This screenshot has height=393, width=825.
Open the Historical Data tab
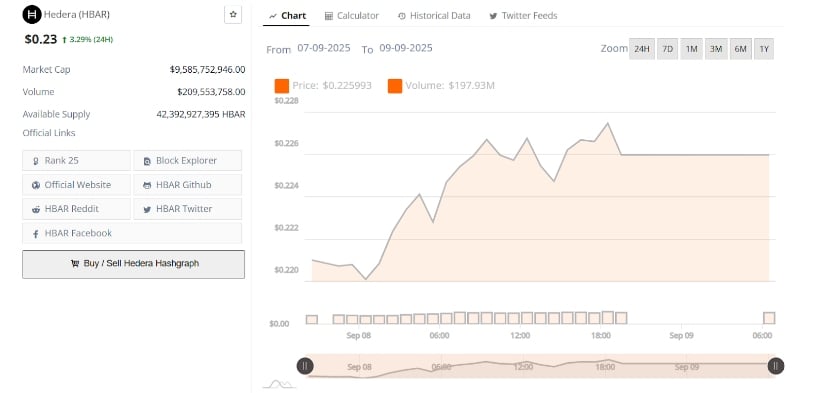(434, 16)
